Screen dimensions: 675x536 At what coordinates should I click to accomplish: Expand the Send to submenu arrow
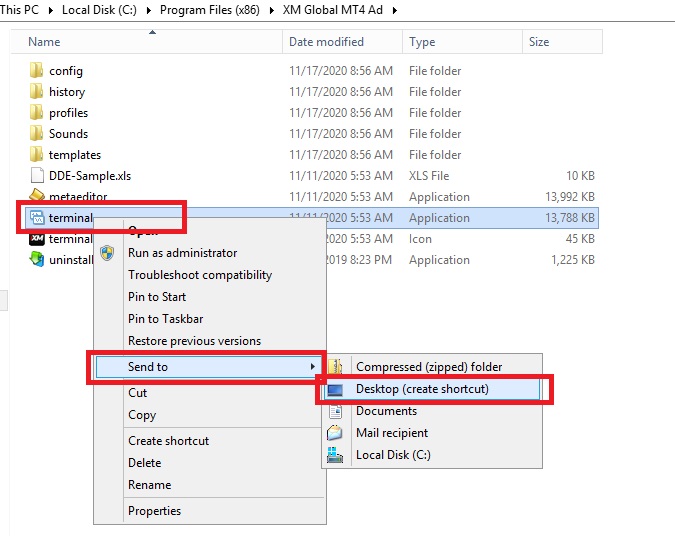[313, 367]
